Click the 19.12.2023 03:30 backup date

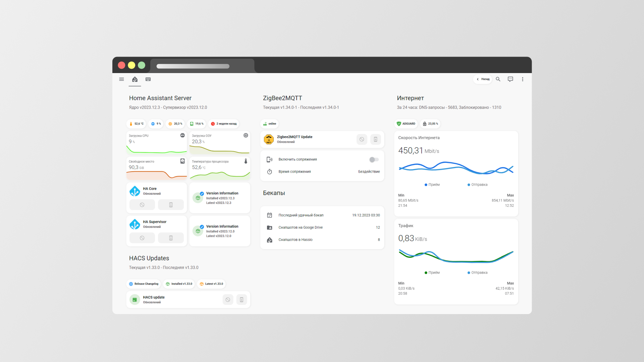[x=366, y=215]
